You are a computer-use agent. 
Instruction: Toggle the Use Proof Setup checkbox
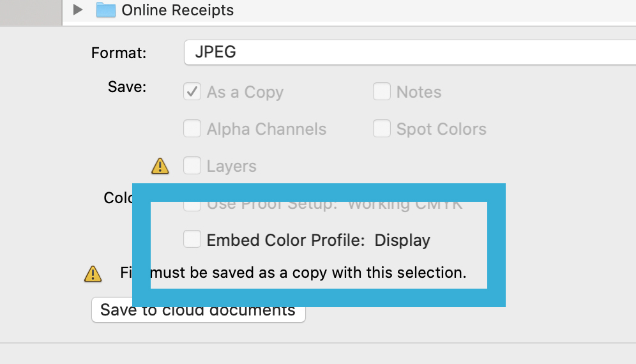coord(192,206)
